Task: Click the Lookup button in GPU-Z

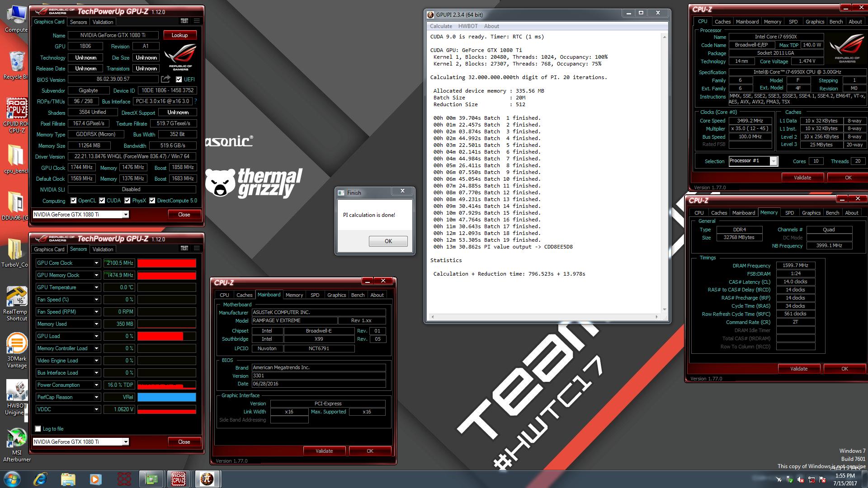Action: coord(179,35)
